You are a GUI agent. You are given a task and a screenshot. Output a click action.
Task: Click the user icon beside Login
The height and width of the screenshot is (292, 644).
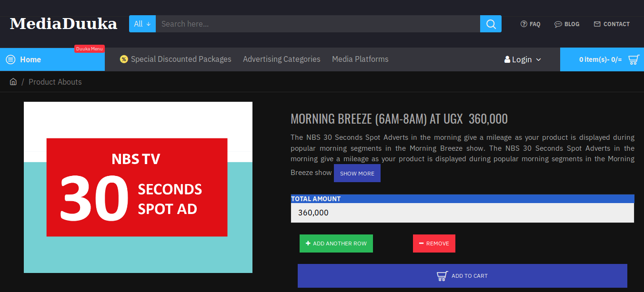click(x=507, y=59)
